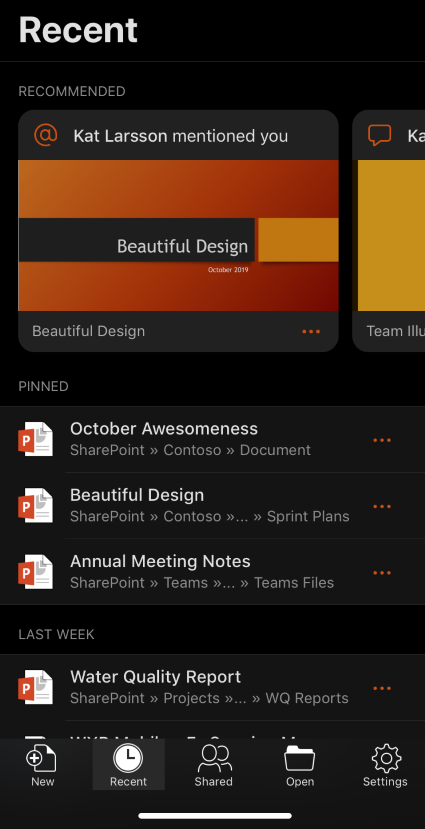The height and width of the screenshot is (829, 425).
Task: Tap the iOS home indicator bar
Action: coord(215,816)
